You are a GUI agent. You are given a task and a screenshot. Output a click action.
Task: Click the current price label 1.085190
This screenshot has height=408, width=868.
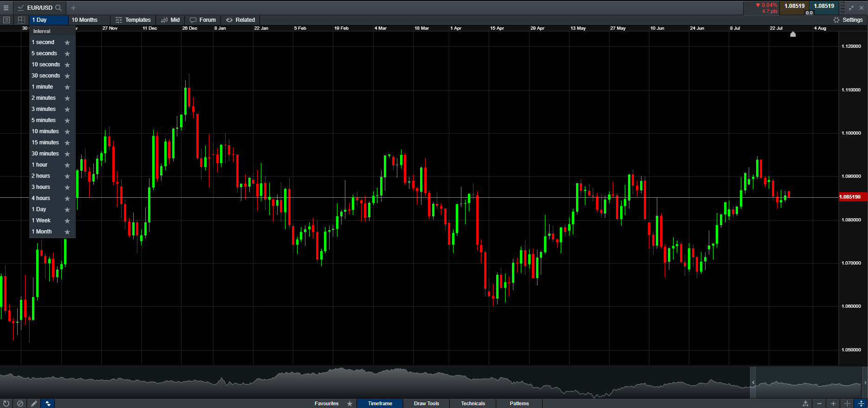(852, 197)
